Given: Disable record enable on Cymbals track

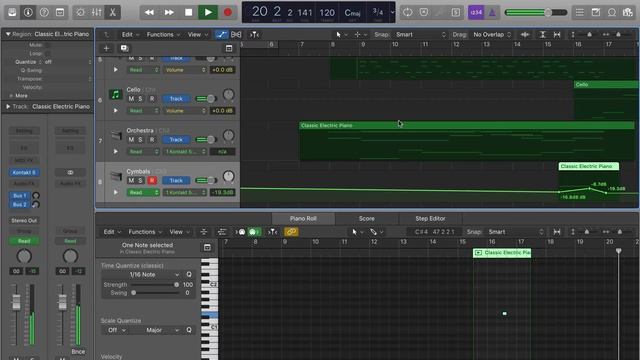Looking at the screenshot, I should click(152, 180).
